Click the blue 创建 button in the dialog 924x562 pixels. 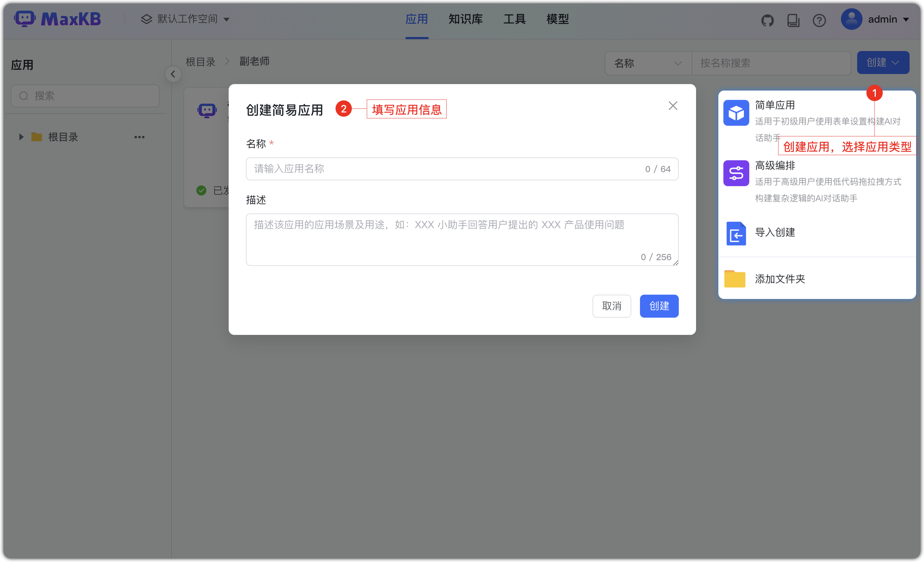tap(659, 306)
